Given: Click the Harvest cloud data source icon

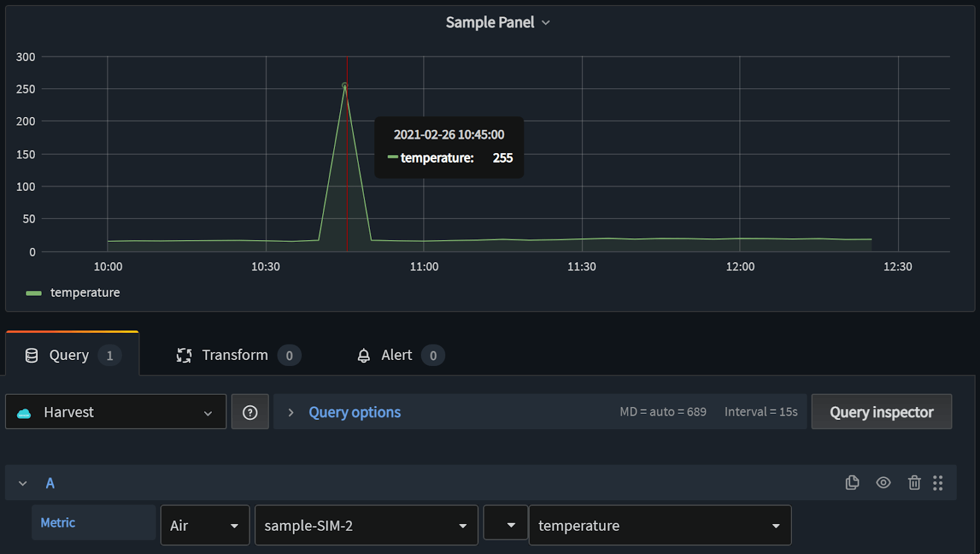Looking at the screenshot, I should point(24,413).
